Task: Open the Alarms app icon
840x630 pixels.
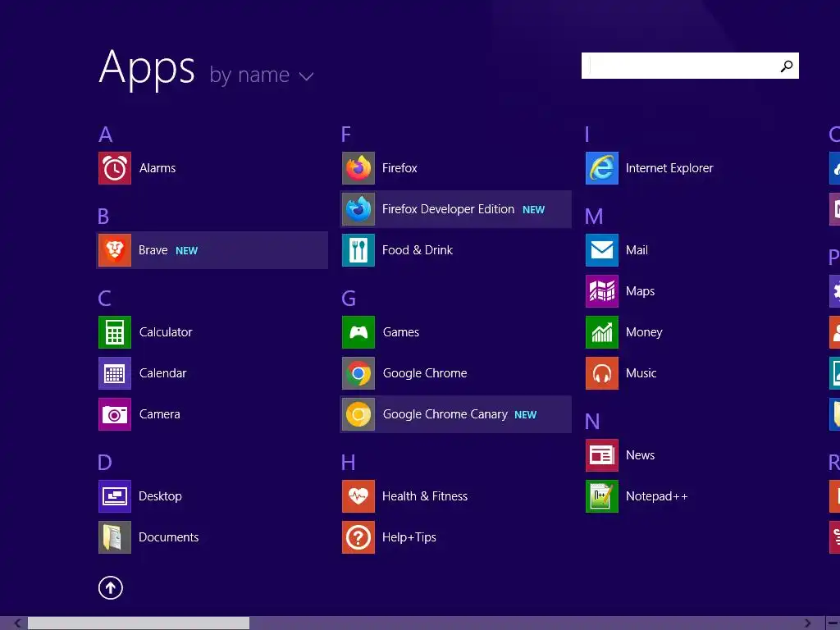Action: coord(115,168)
